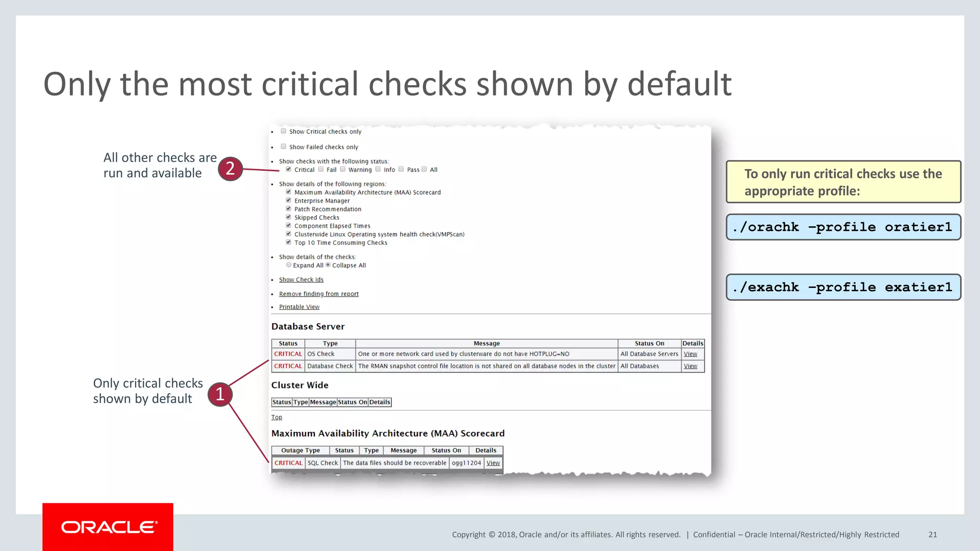Viewport: 980px width, 551px height.
Task: Click the Message header in Database Server table
Action: coord(487,343)
